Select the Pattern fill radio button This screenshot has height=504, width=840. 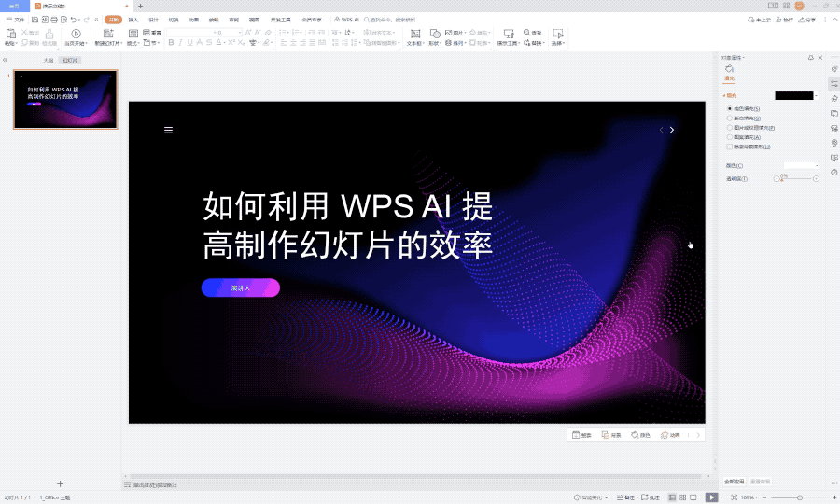pos(730,137)
